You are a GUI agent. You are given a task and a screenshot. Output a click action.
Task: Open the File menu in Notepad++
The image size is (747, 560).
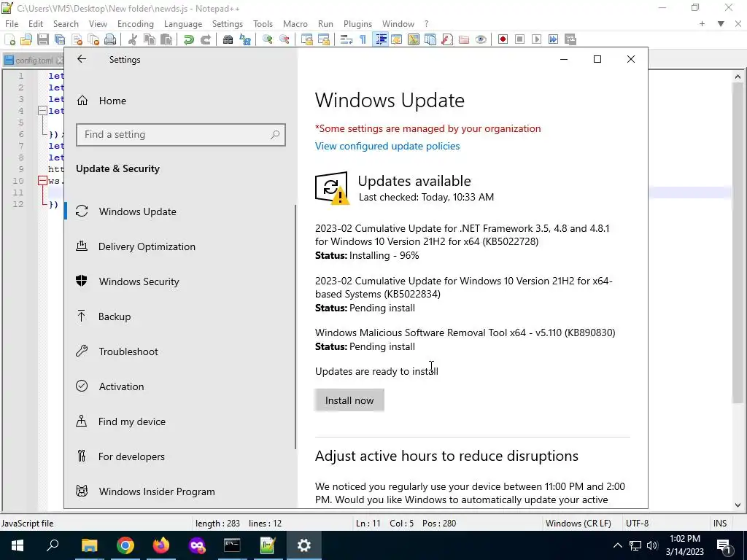[12, 24]
